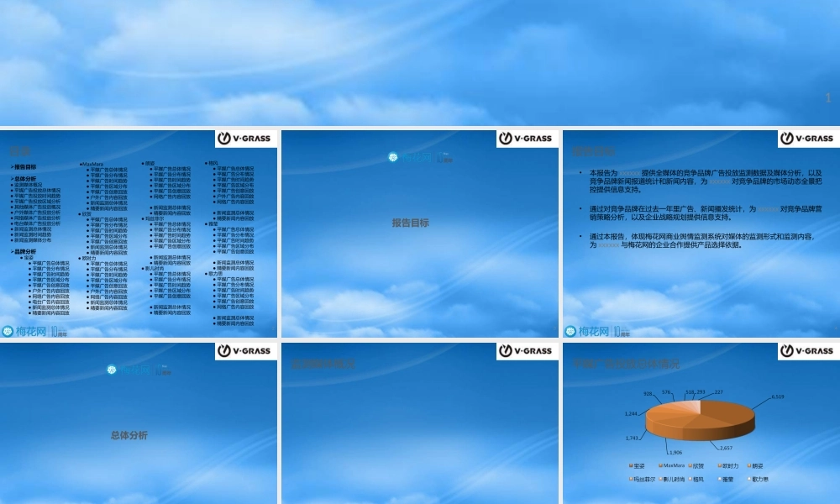The image size is (840, 504).
Task: Click the 欣贺 legend color swatch
Action: click(x=690, y=465)
